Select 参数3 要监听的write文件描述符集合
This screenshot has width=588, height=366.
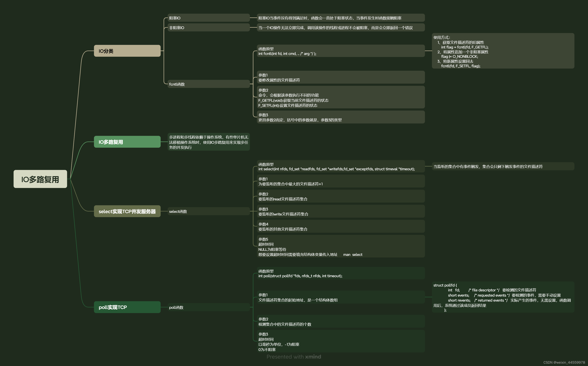tap(341, 211)
